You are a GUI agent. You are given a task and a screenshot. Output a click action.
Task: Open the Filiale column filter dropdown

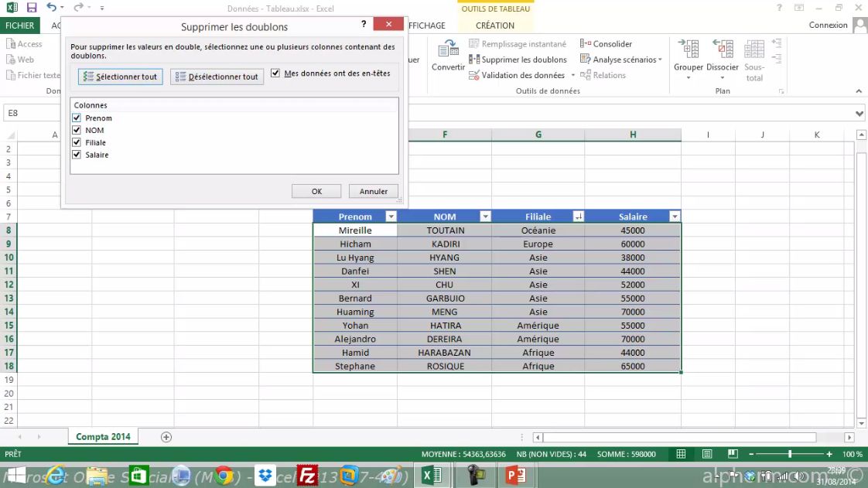pos(578,217)
